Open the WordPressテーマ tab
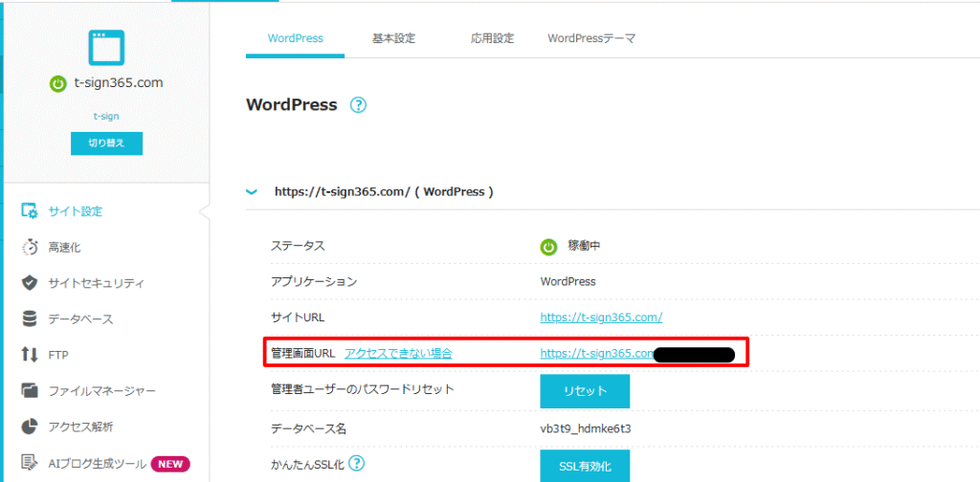This screenshot has width=980, height=482. coord(591,38)
